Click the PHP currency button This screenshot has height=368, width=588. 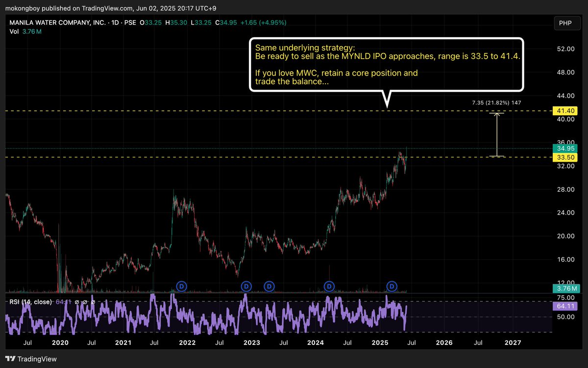567,23
